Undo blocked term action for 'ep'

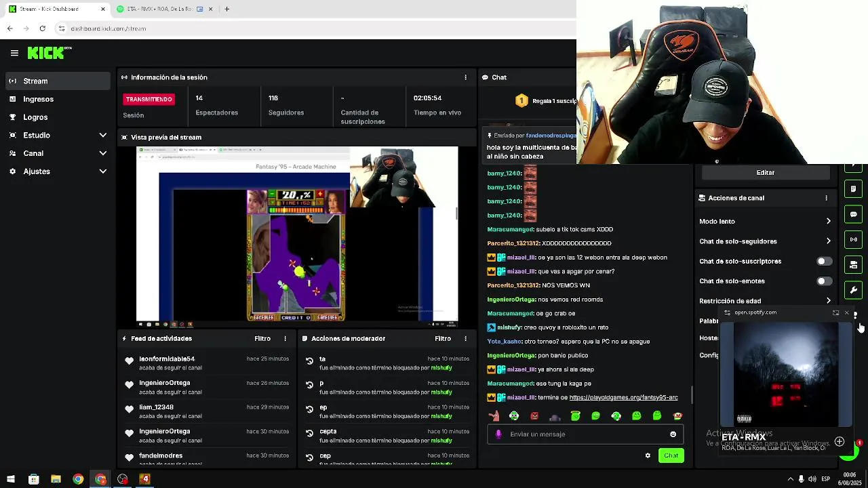(309, 409)
